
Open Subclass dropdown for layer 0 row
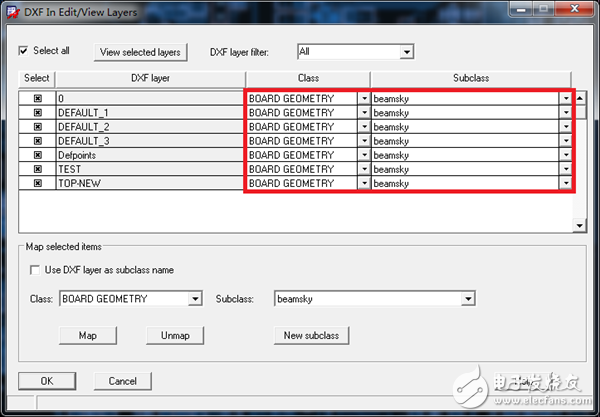(565, 99)
